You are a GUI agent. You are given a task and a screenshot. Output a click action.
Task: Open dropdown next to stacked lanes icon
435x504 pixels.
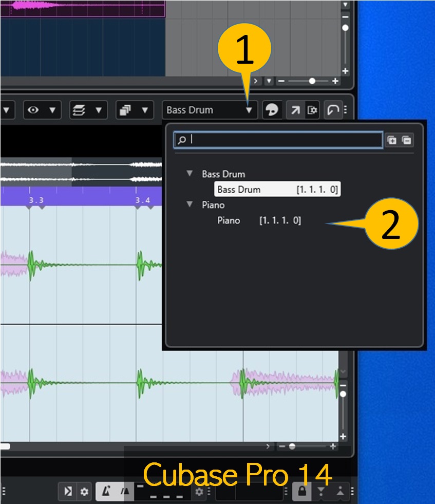99,110
